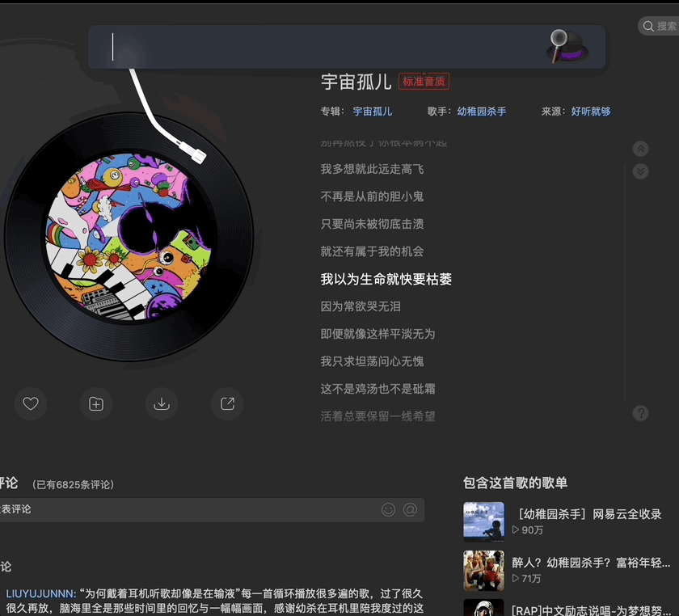Click lyric line 这不是鸡汤也不是砒霜
Screen dimensions: 679x616
coord(377,389)
